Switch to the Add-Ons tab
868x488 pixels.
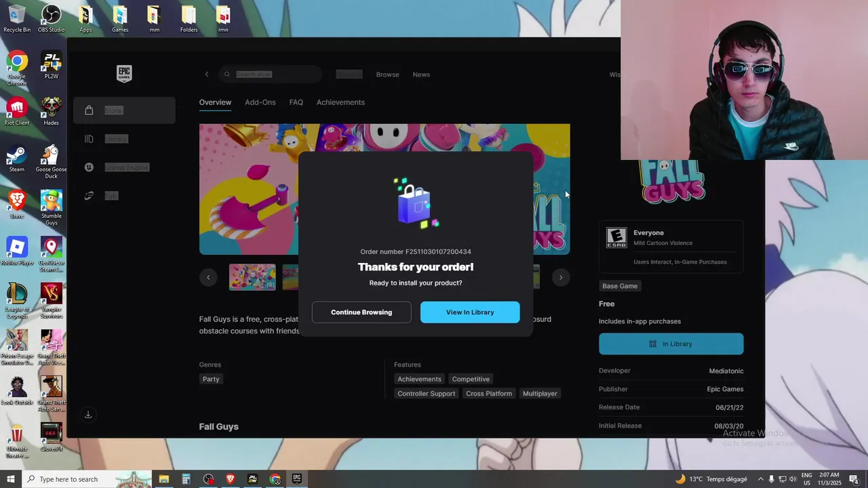click(260, 102)
